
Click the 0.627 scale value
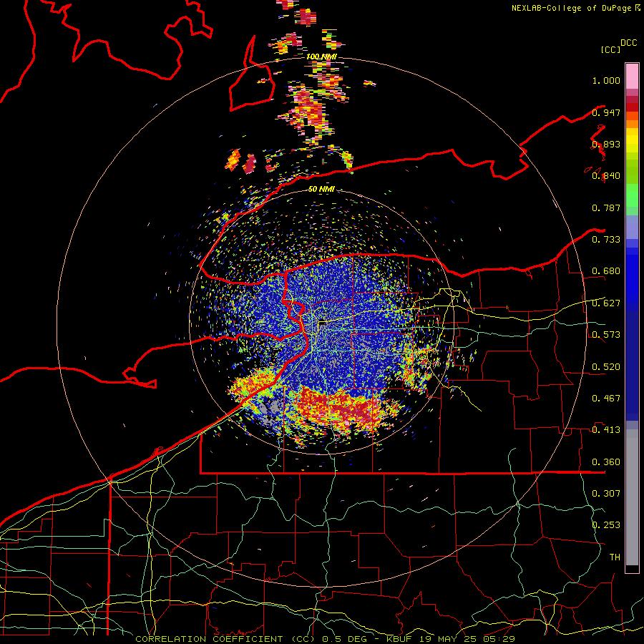click(606, 303)
